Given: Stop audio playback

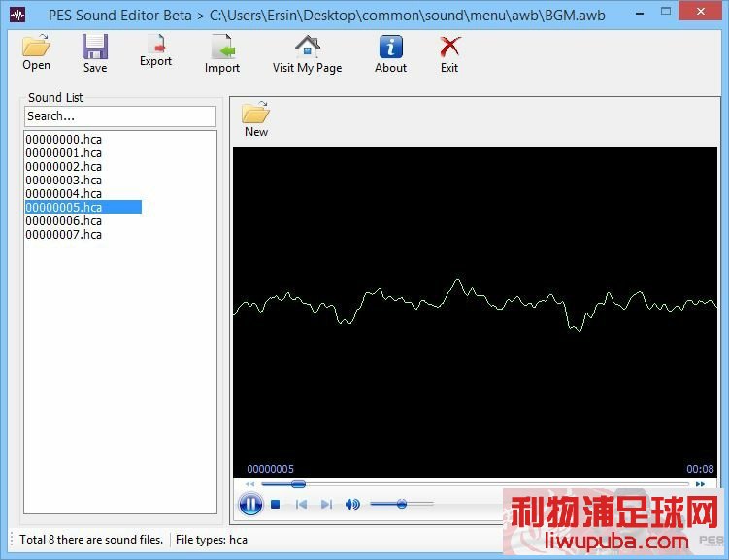Looking at the screenshot, I should (276, 505).
